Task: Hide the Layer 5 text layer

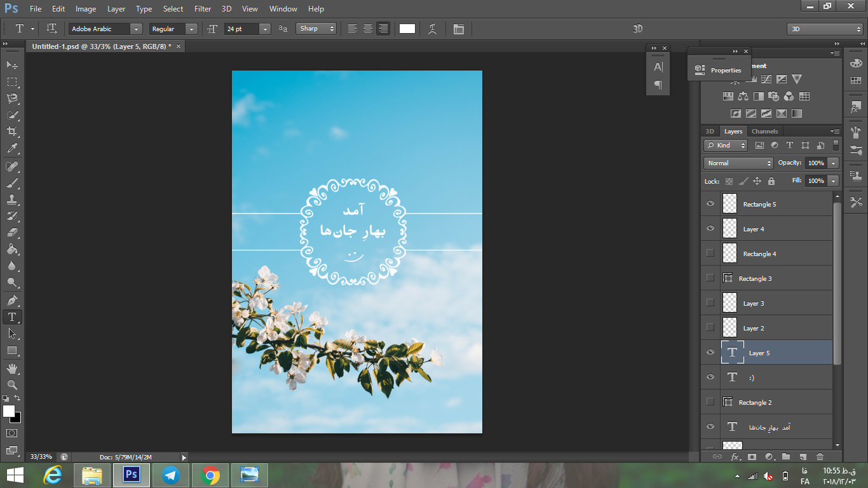Action: pos(710,353)
